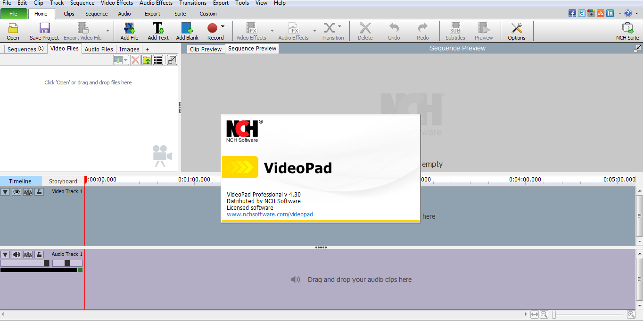Click the new folder icon in bin
Viewport: 644px width, 321px height.
tap(147, 60)
